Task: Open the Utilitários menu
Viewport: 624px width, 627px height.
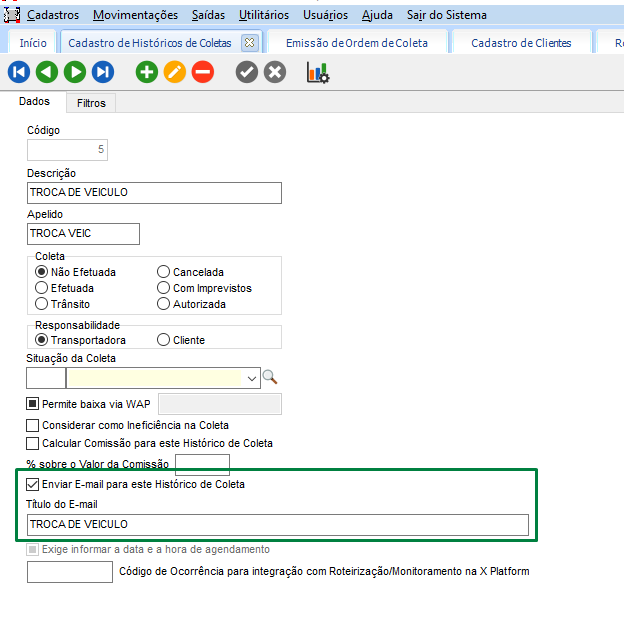Action: click(x=264, y=15)
